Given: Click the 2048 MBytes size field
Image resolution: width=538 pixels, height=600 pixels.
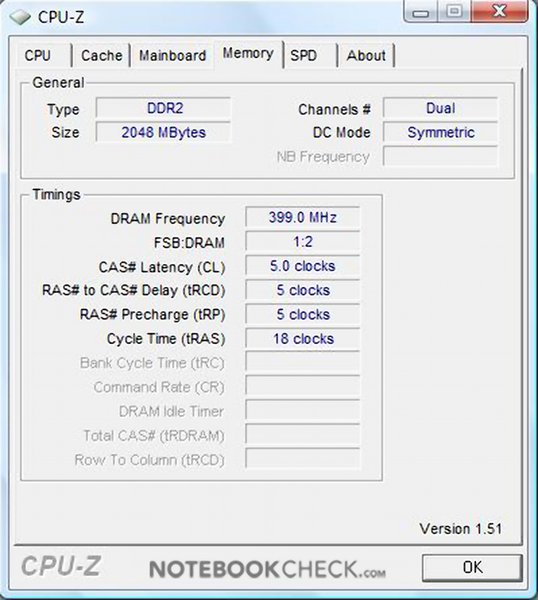Looking at the screenshot, I should click(163, 132).
